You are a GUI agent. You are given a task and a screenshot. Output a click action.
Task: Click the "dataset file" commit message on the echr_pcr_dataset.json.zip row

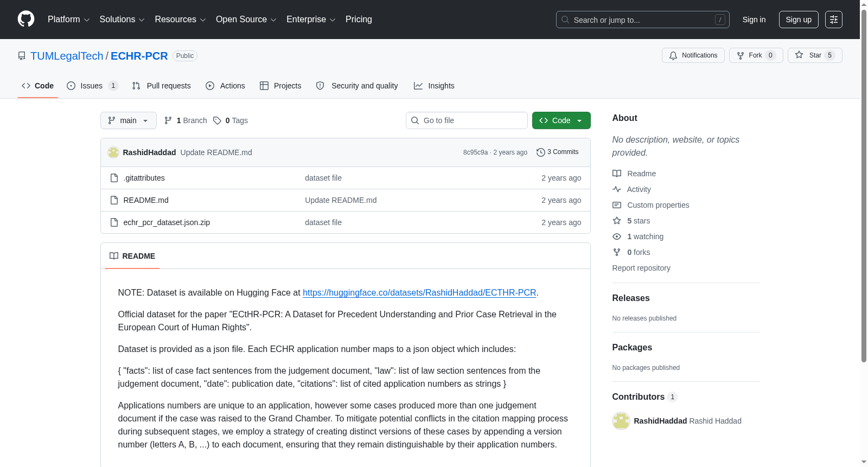click(323, 222)
